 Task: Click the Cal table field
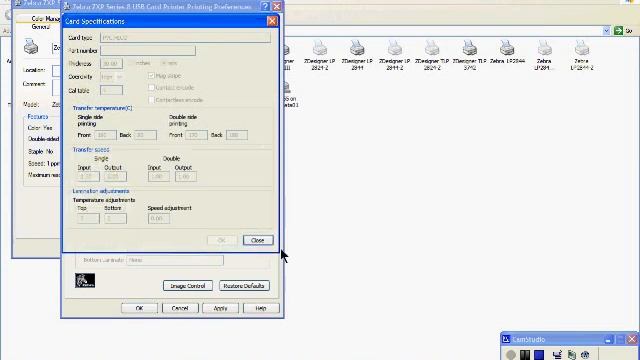[111, 90]
